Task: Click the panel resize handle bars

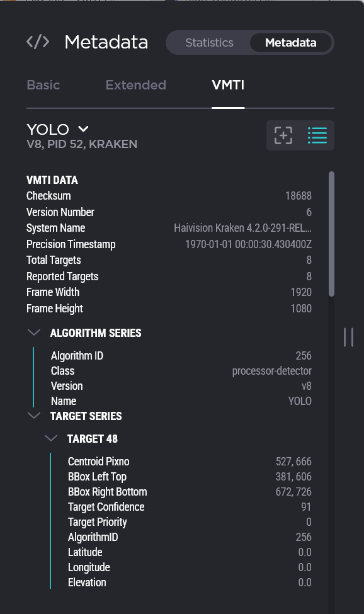Action: [x=348, y=337]
